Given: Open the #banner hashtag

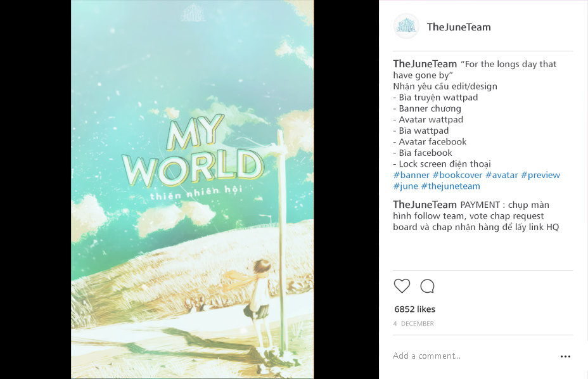Looking at the screenshot, I should pyautogui.click(x=411, y=176).
